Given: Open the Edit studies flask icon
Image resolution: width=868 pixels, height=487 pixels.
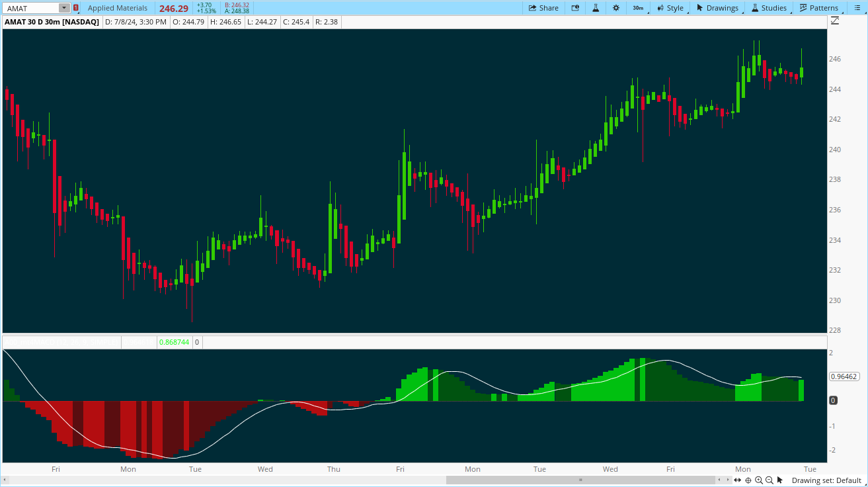Looking at the screenshot, I should pos(596,8).
